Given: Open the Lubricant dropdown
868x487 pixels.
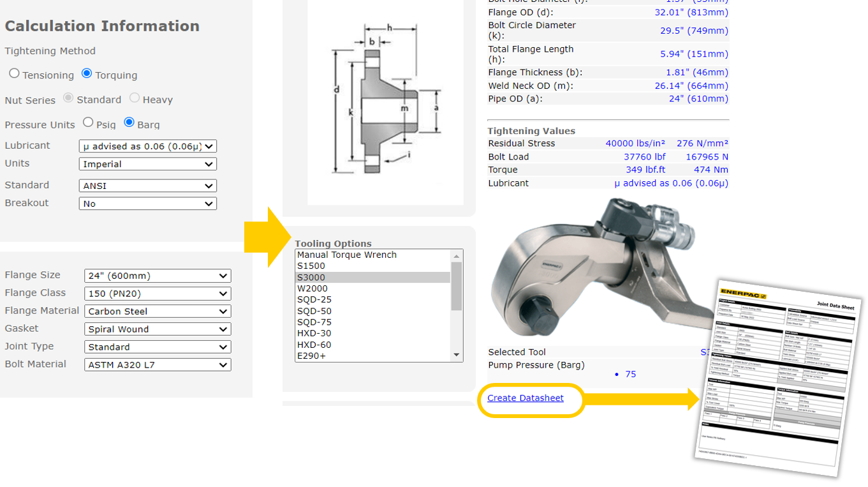Looking at the screenshot, I should (147, 146).
